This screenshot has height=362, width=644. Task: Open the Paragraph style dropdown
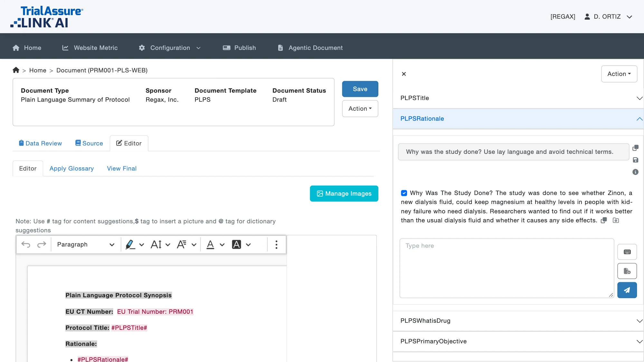(x=85, y=245)
